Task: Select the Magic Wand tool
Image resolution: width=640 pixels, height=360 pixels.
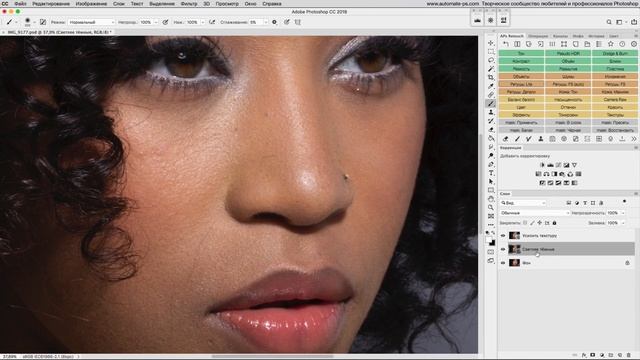Action: pos(491,69)
